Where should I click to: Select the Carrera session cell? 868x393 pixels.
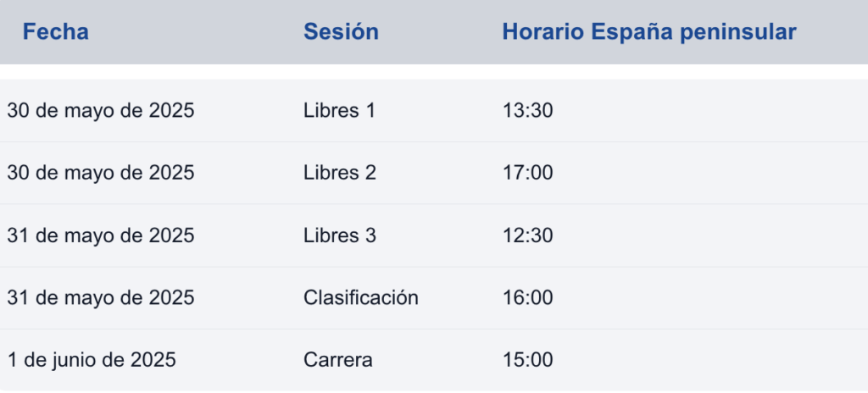tap(337, 360)
